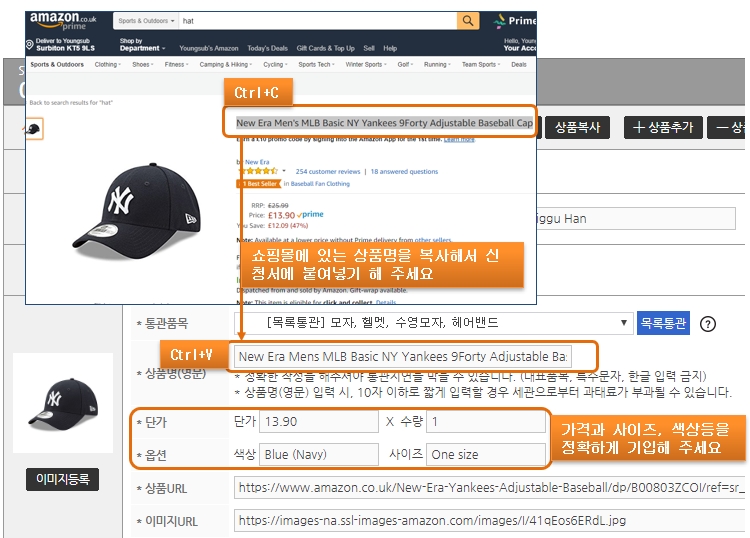Screen dimensions: 750x538
Task: Open Youngsub's Amazon link
Action: (x=209, y=48)
